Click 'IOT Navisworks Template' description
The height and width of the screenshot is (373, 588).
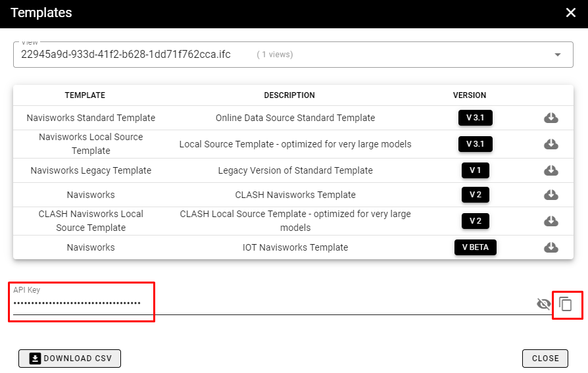point(295,247)
